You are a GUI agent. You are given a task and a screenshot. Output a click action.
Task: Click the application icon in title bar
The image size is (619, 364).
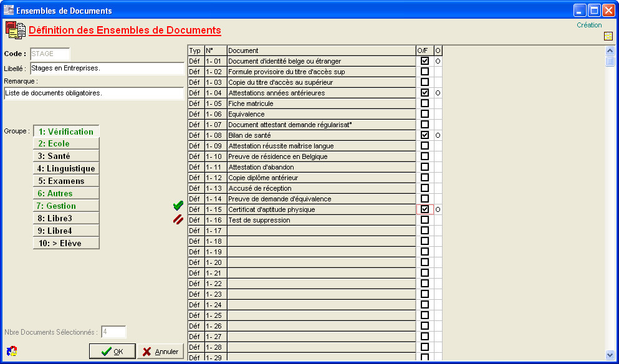coord(8,10)
